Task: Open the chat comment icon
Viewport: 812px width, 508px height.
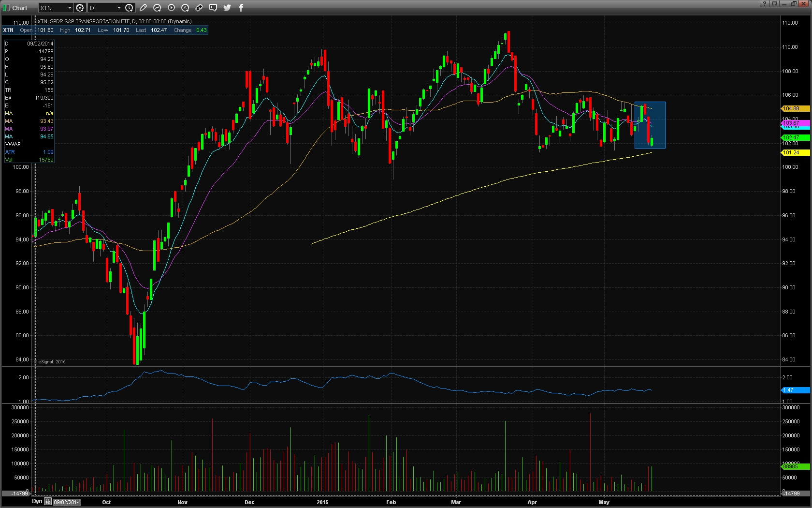Action: click(x=213, y=8)
